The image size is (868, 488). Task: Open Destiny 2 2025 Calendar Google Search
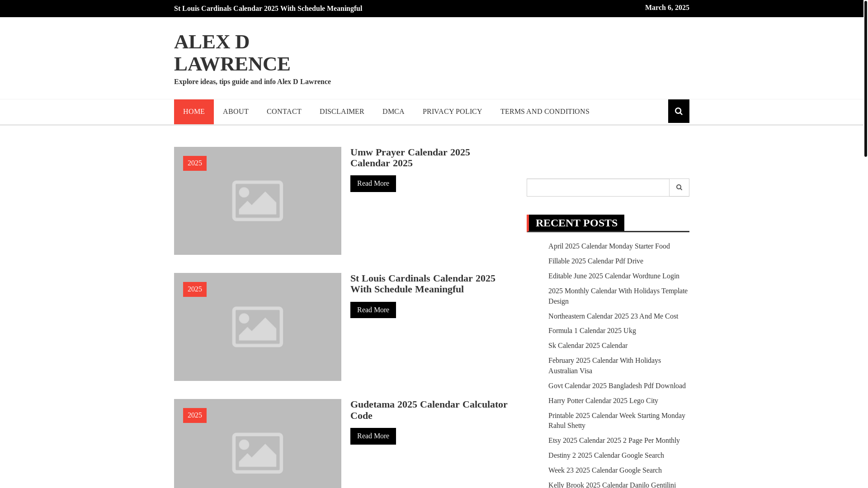click(606, 455)
